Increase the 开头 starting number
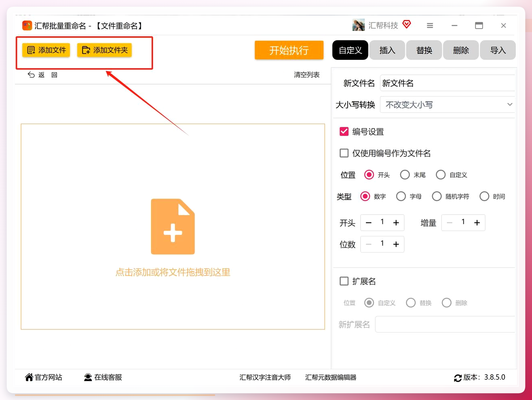The height and width of the screenshot is (400, 532). tap(396, 223)
